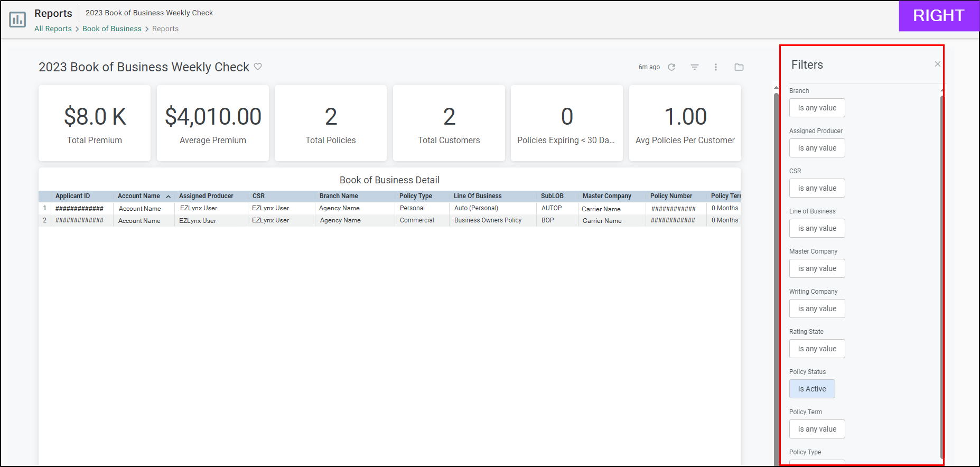This screenshot has width=980, height=467.
Task: Select the Average Premium $4,010.00 tile
Action: [x=213, y=123]
